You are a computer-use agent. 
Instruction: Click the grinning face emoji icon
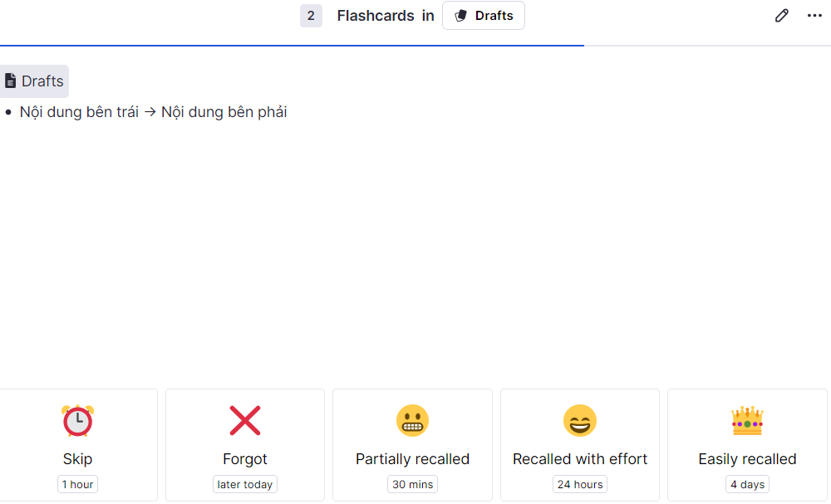[580, 420]
